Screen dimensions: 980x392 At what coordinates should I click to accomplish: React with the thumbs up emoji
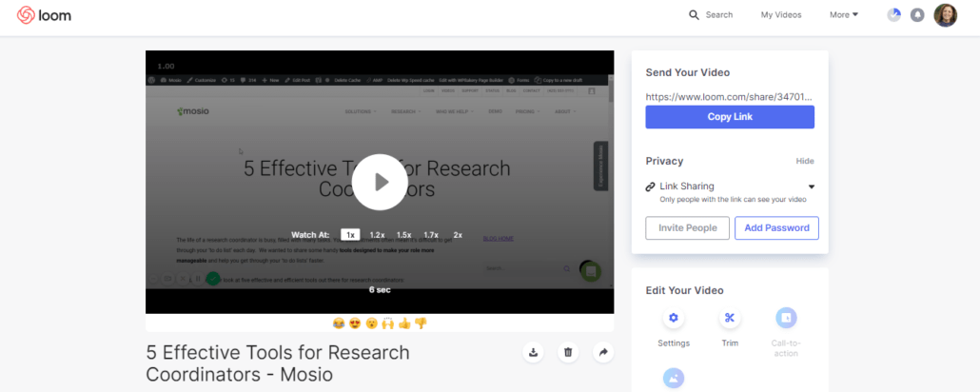(404, 323)
